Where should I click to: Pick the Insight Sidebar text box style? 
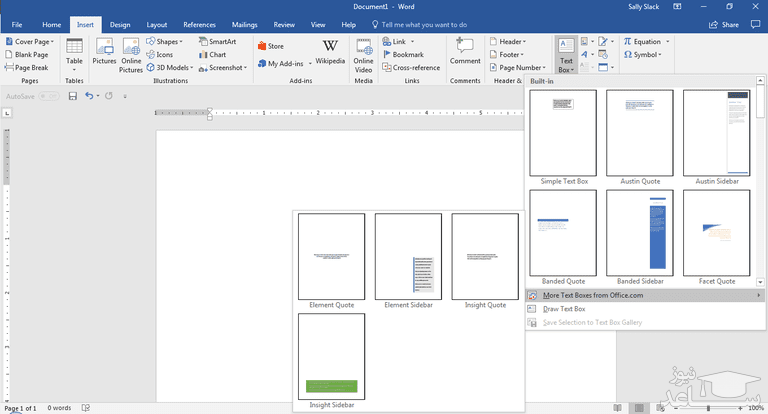pyautogui.click(x=331, y=357)
